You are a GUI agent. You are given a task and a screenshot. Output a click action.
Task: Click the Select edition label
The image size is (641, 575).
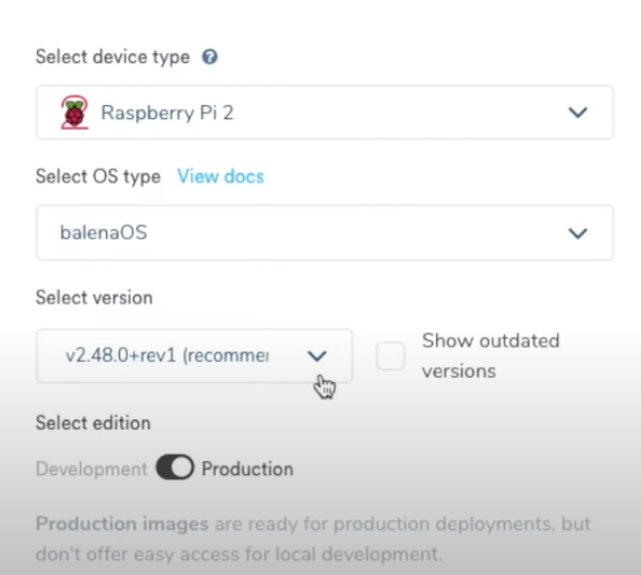click(x=93, y=423)
